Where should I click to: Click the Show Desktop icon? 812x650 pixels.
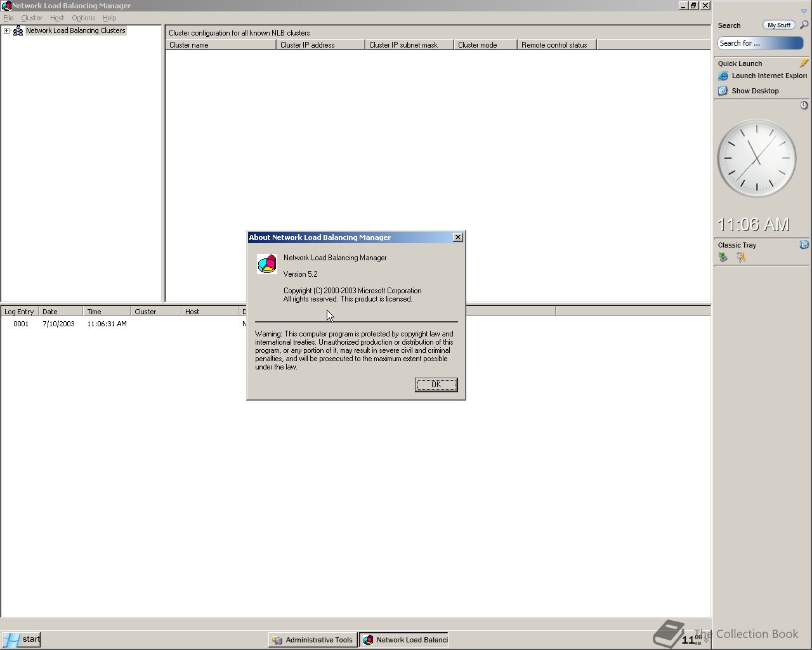723,91
